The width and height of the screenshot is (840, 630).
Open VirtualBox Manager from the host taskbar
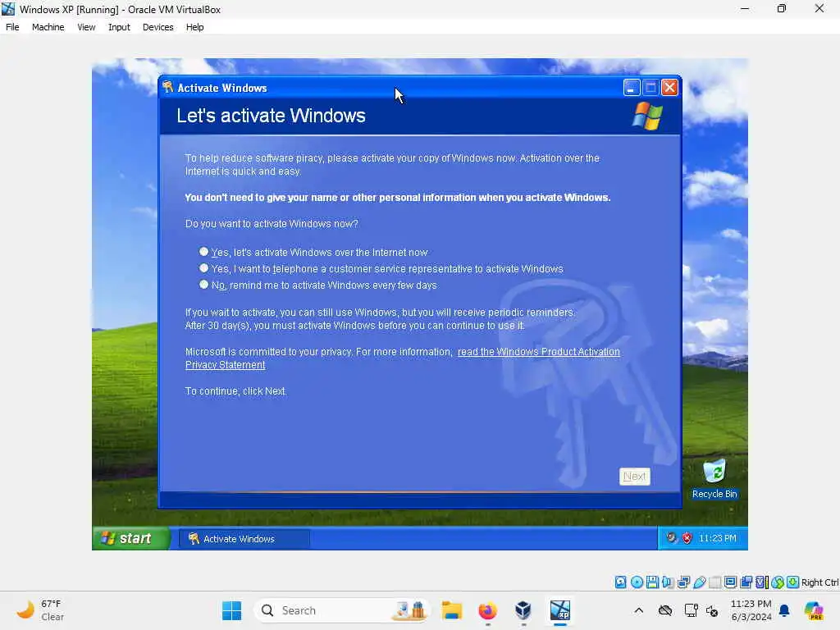click(x=523, y=610)
